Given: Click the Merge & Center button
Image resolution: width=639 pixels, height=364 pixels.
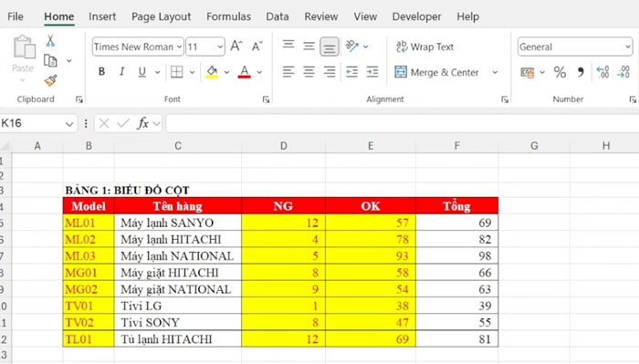Looking at the screenshot, I should (436, 72).
